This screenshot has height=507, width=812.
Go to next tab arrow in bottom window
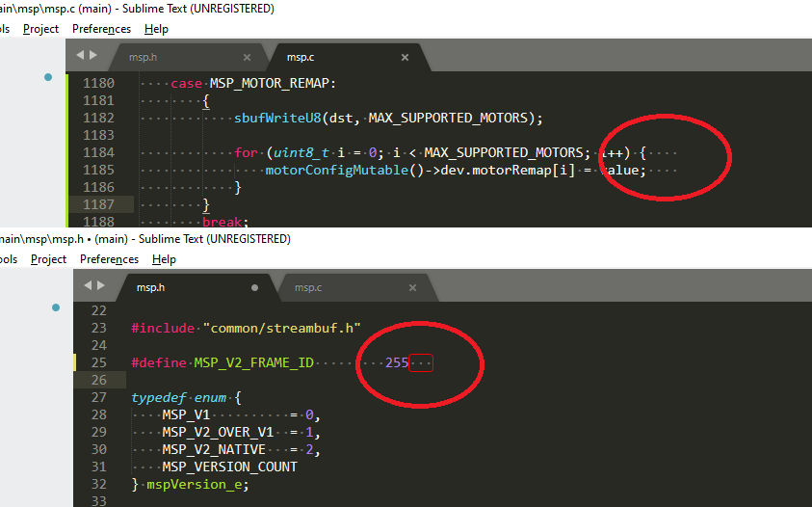101,285
